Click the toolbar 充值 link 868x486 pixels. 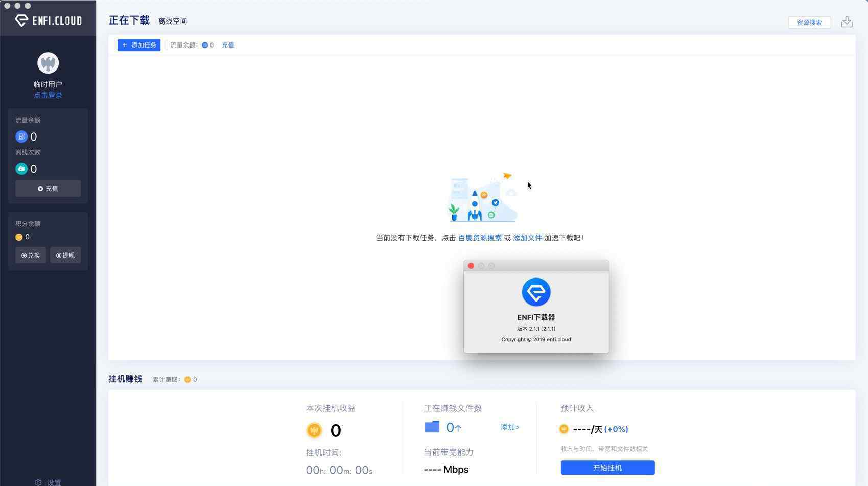[x=228, y=45]
